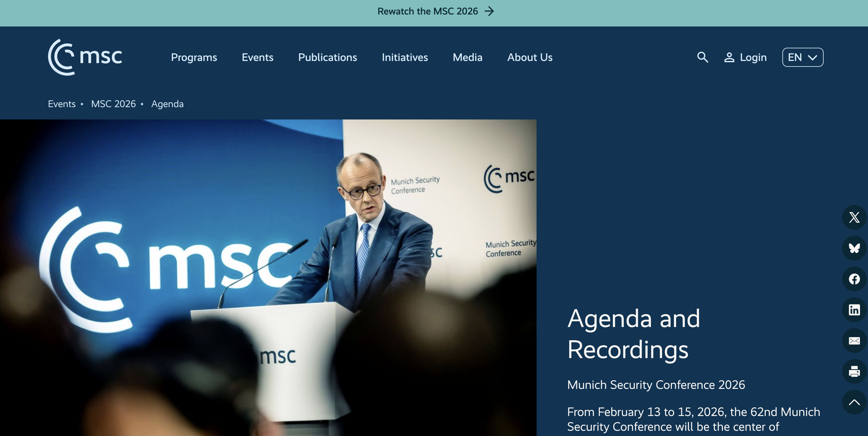Open the About Us menu
The height and width of the screenshot is (436, 868).
point(530,57)
